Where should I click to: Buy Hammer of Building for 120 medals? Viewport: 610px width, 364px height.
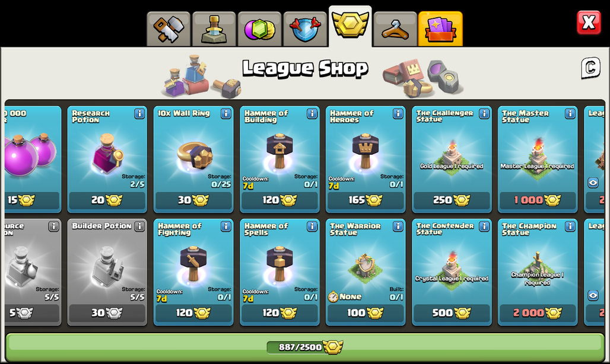tap(279, 200)
